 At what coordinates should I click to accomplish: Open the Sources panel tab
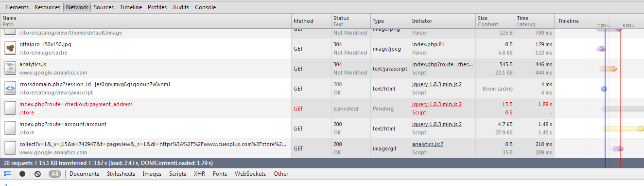(104, 7)
